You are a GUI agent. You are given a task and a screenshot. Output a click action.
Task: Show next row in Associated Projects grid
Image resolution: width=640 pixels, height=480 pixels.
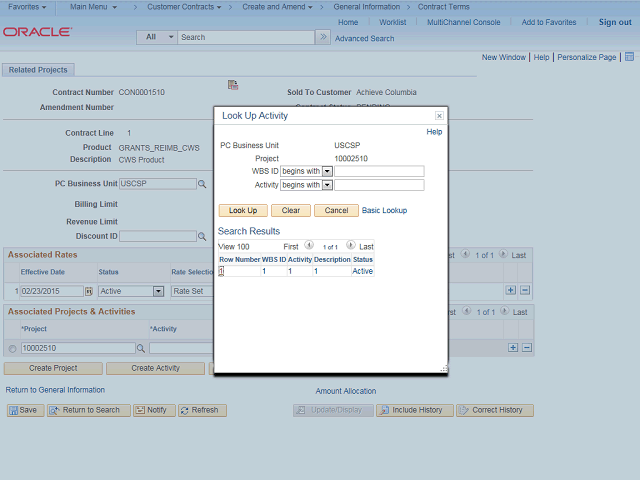(x=504, y=311)
